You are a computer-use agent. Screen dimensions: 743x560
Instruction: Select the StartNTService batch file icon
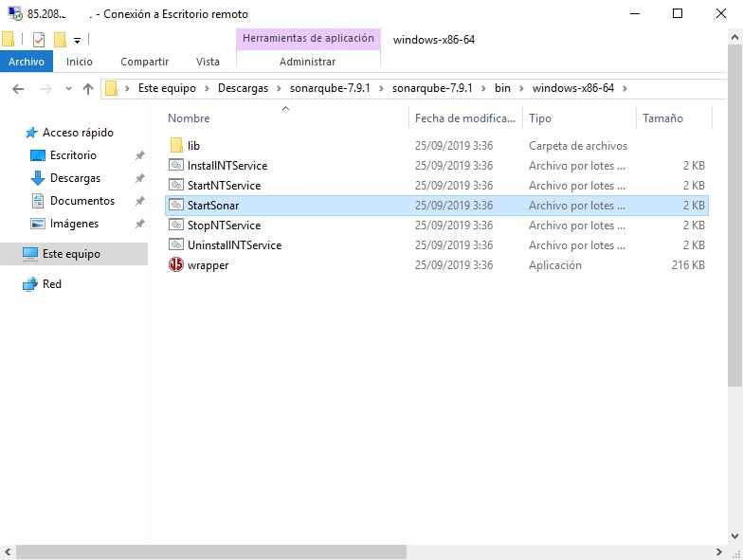(176, 185)
